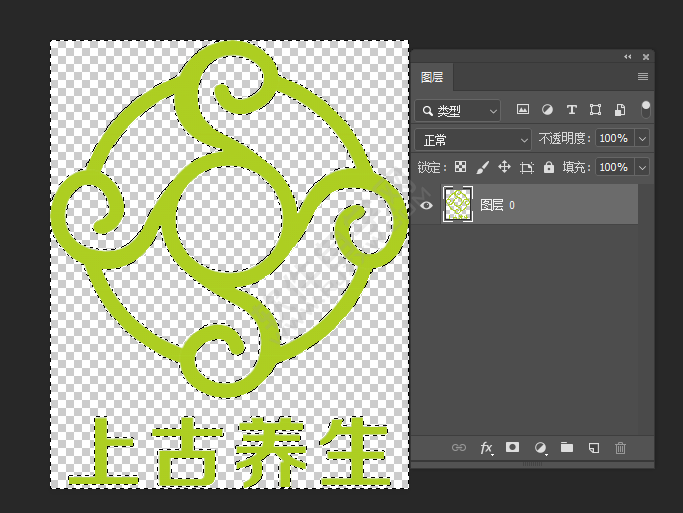Filter layers by adjustment layer icon

point(548,109)
